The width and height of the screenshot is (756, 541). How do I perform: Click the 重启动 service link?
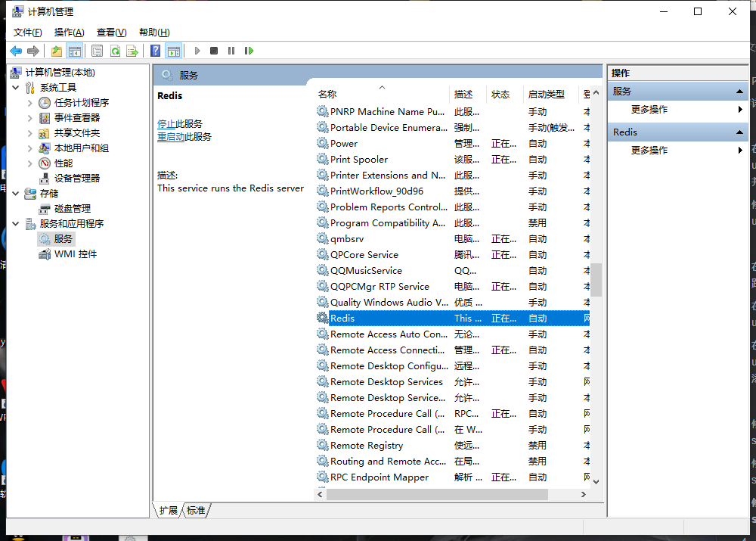[x=171, y=137]
